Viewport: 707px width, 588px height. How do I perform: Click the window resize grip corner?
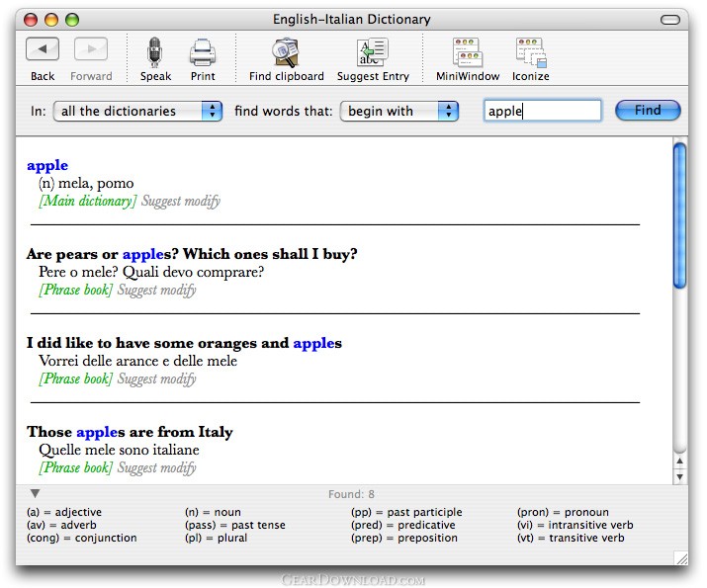click(680, 557)
